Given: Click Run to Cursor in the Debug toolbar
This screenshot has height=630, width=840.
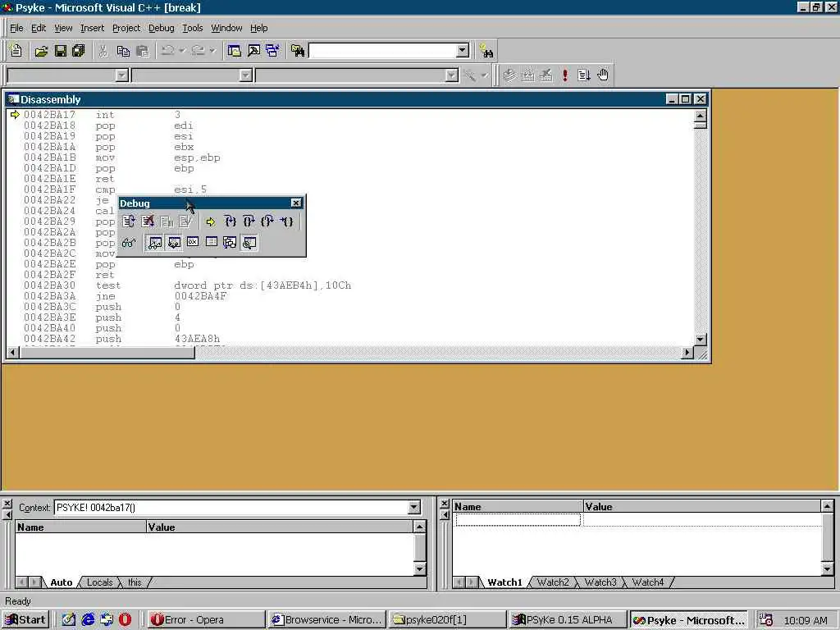Looking at the screenshot, I should 286,221.
